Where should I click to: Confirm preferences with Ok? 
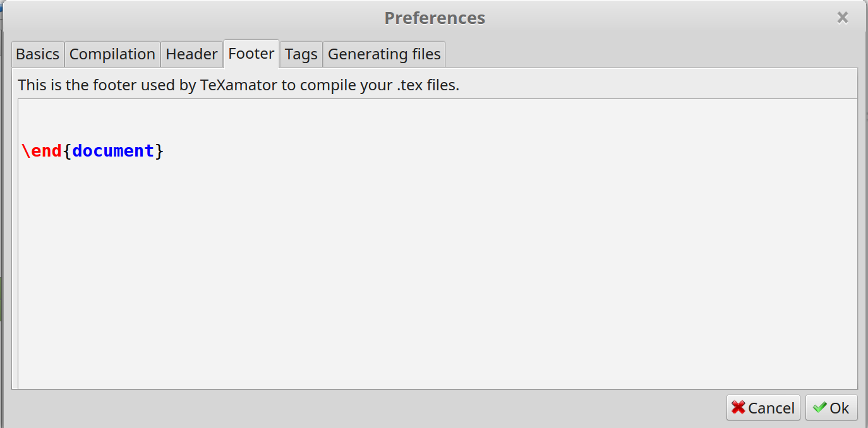coord(831,408)
